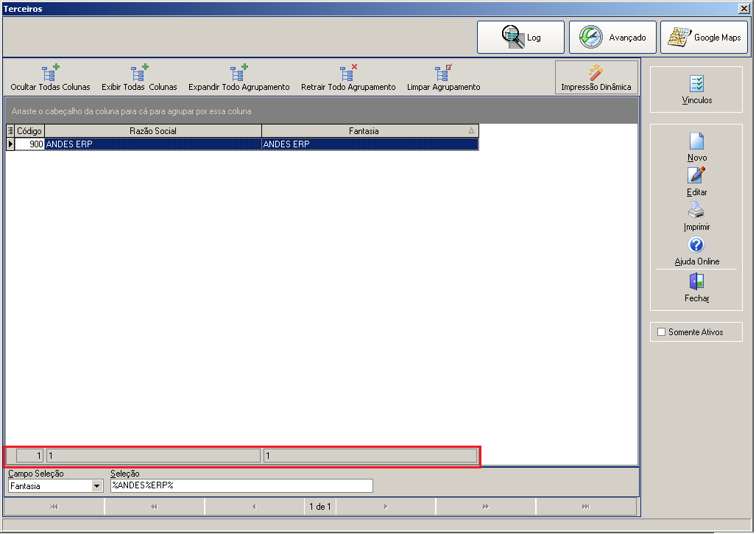Open the Campo Seleção dropdown
The image size is (756, 534).
97,486
